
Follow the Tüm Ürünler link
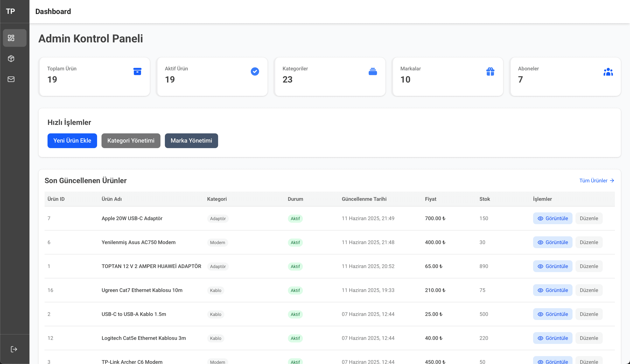(597, 181)
